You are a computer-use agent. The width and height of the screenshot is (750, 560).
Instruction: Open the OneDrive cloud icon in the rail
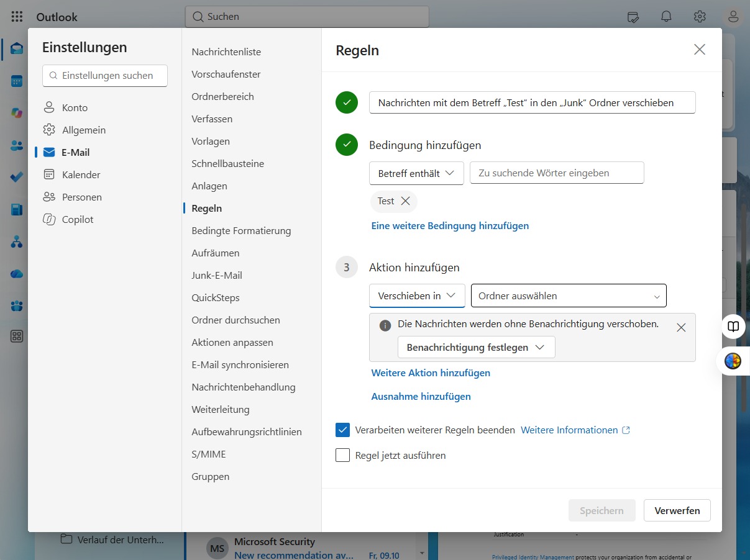pyautogui.click(x=17, y=274)
